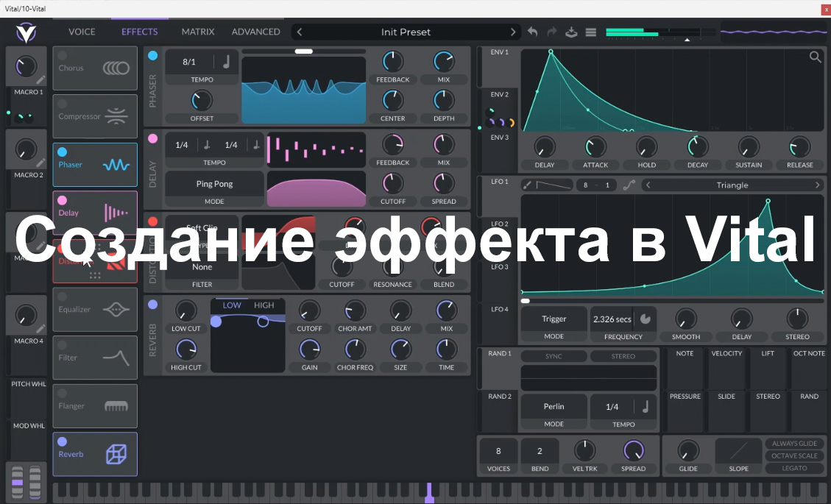Open the distortion filter None selector
Viewport: 831px width, 504px height.
[202, 267]
